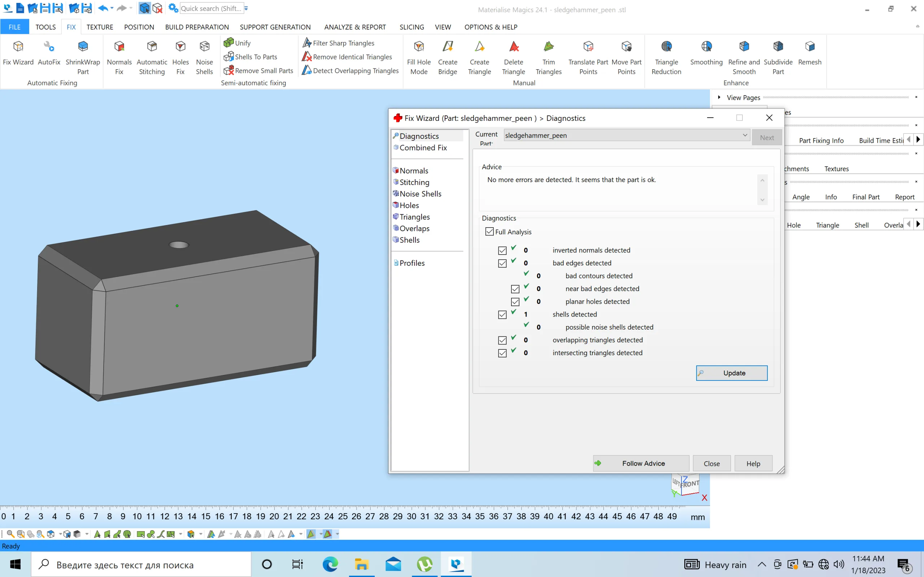924x577 pixels.
Task: Enable inverted normals detection checkbox
Action: click(502, 250)
